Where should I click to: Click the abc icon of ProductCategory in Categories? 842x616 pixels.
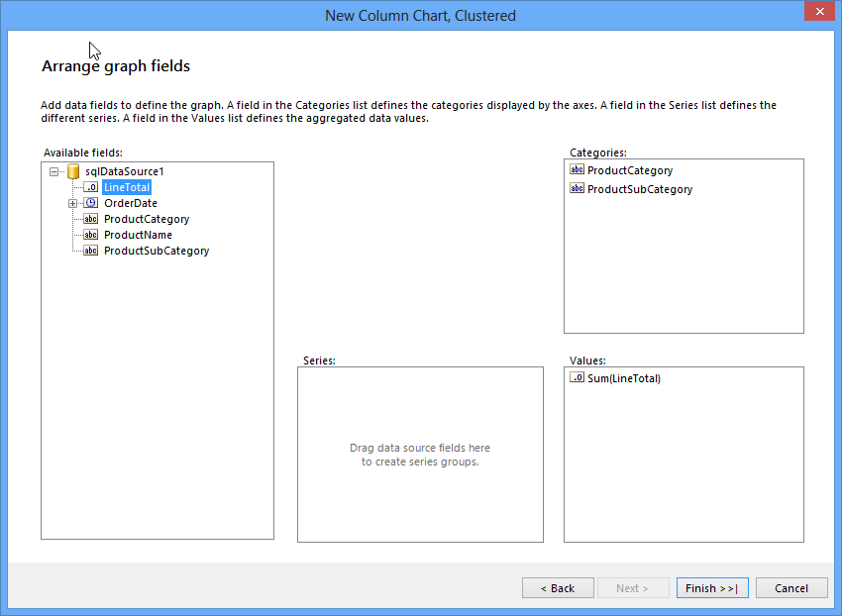[577, 170]
